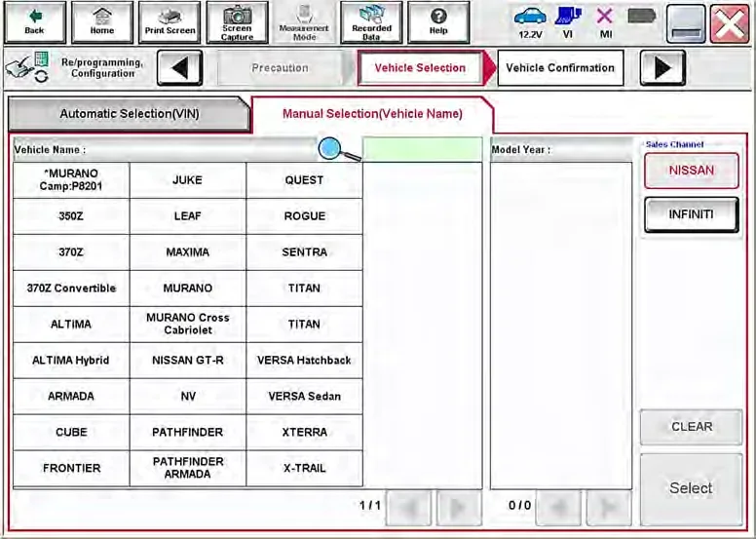The image size is (756, 539).
Task: Pick the MURANO vehicle
Action: 188,289
